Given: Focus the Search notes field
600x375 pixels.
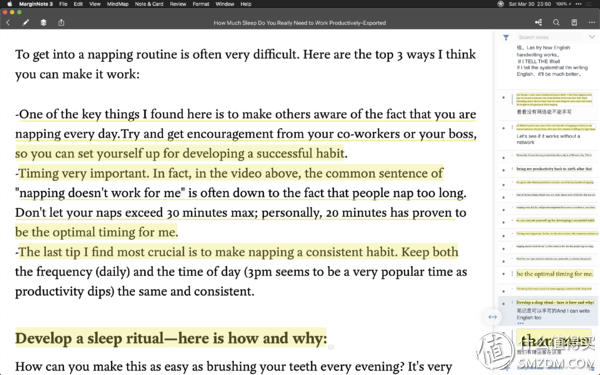Looking at the screenshot, I should click(550, 37).
